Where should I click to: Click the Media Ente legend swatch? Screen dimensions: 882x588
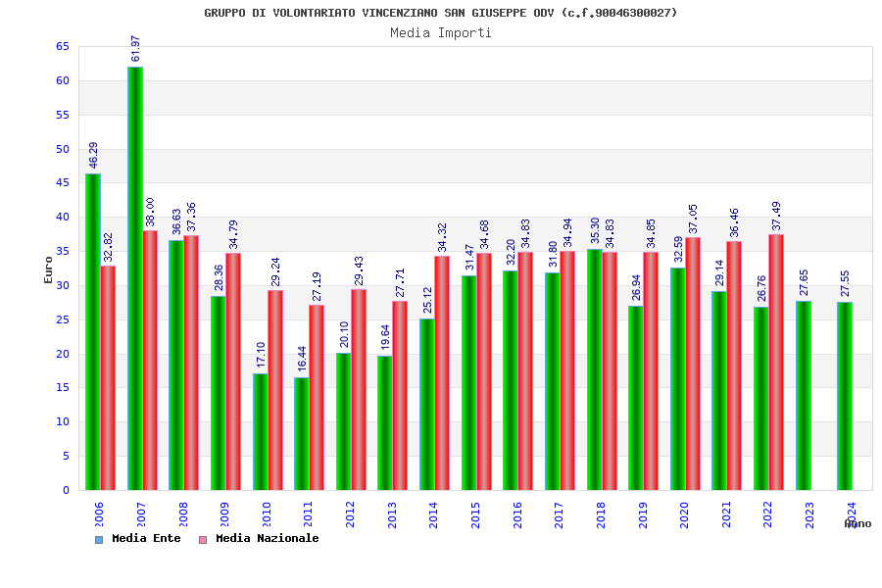(99, 540)
